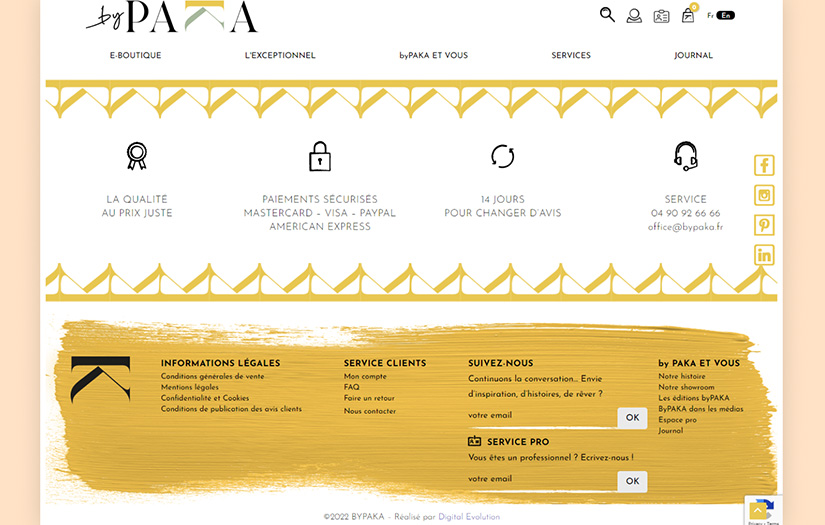Focus the SUIVEZ-NOUS email input field
Screen dimensions: 825x525
click(542, 416)
